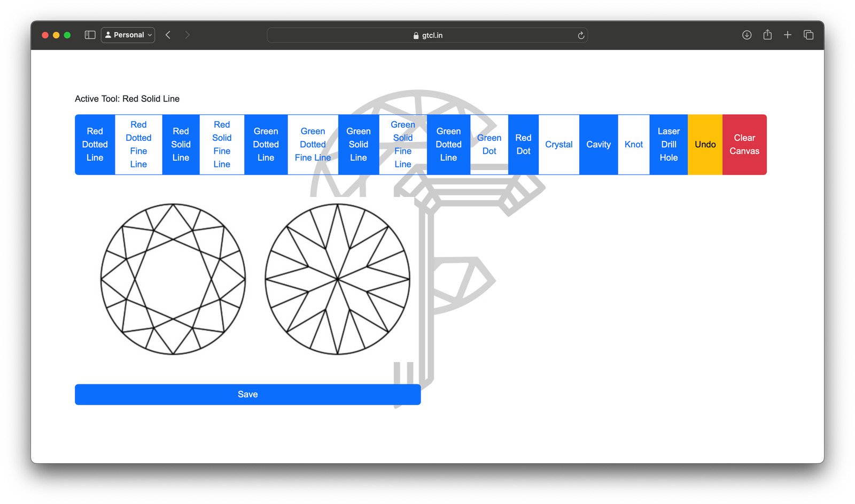This screenshot has height=504, width=855.
Task: Click the blue Save button
Action: pos(247,395)
